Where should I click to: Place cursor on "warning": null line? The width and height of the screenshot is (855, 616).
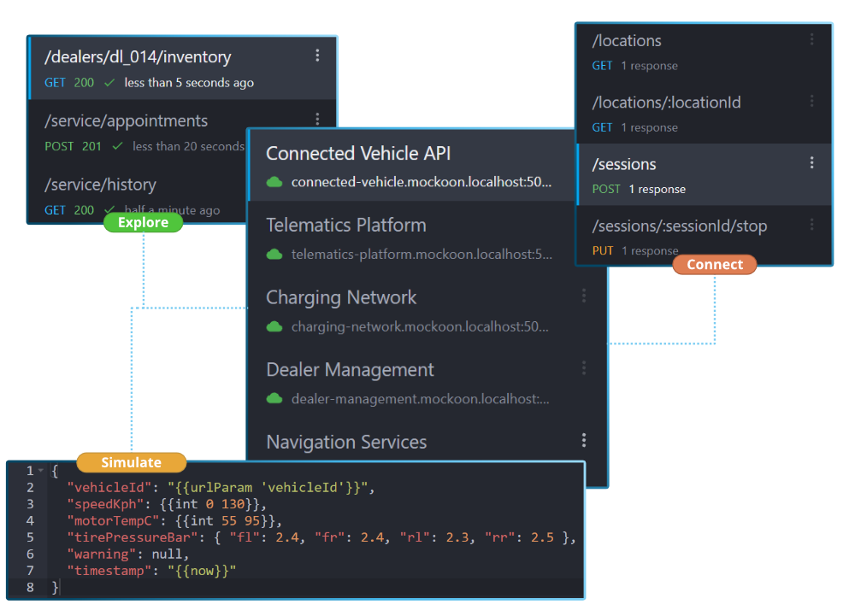(x=127, y=554)
